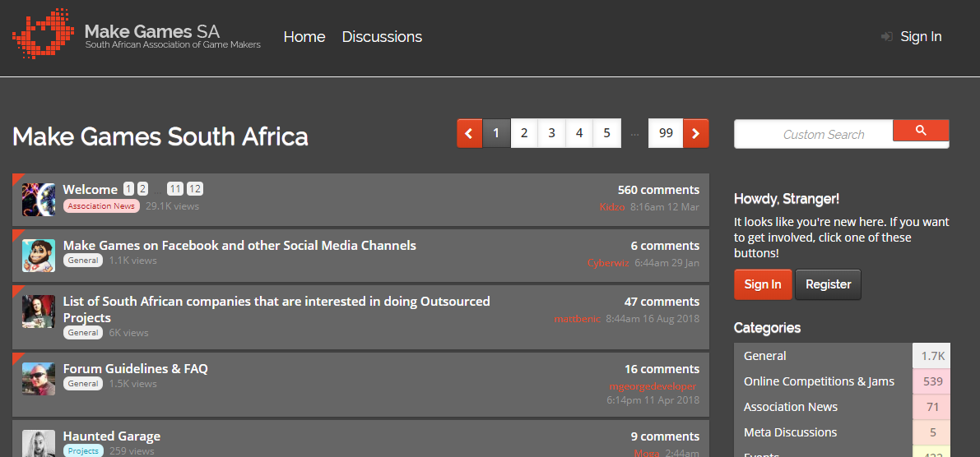Click the Register button

tap(828, 284)
